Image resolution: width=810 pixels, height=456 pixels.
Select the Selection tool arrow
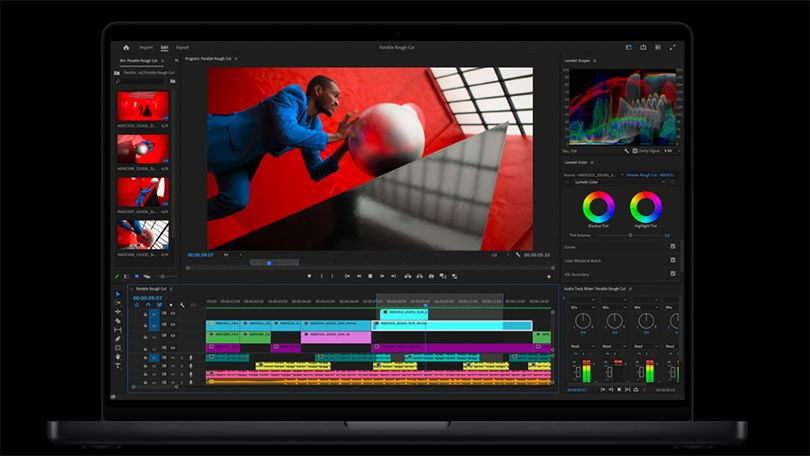pyautogui.click(x=118, y=294)
